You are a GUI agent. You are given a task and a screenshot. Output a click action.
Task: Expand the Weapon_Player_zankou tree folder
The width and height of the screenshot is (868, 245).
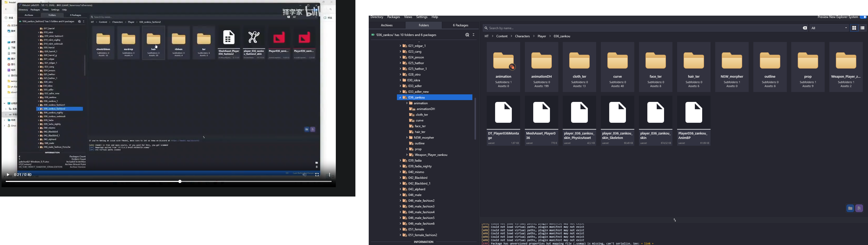click(x=407, y=155)
